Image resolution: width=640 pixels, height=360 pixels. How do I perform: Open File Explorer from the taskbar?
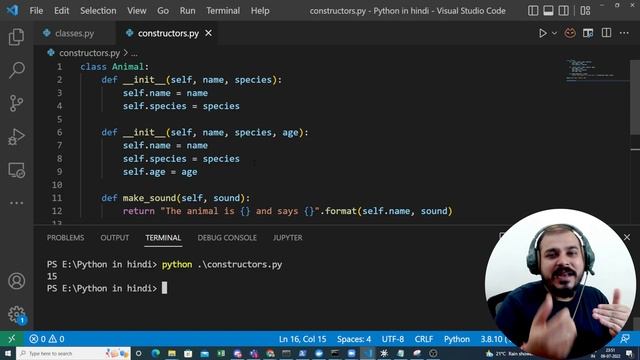(172, 353)
